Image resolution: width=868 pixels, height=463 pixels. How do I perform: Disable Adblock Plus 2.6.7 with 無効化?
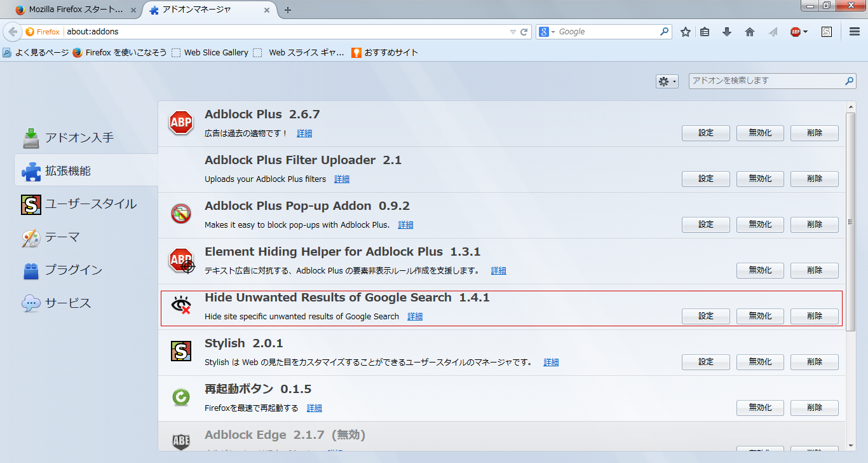tap(760, 133)
